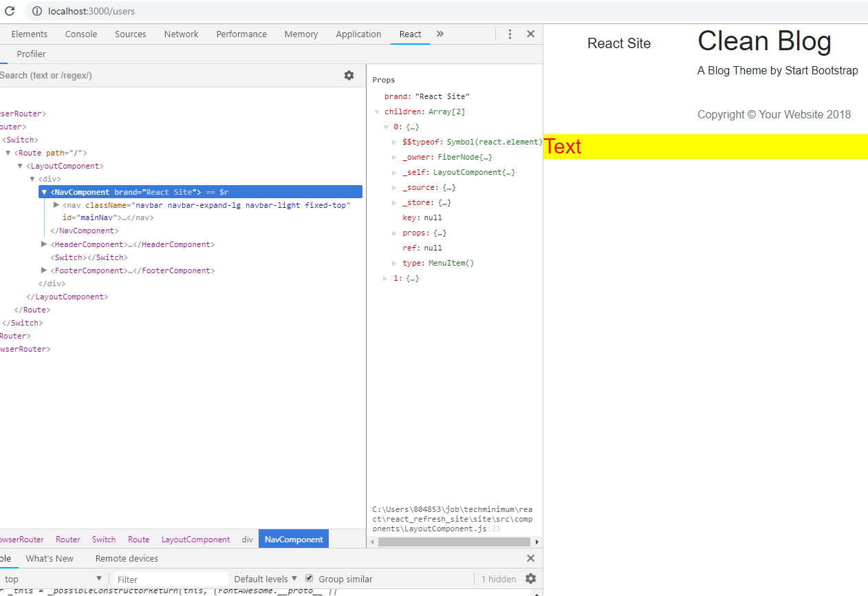
Task: Click the props panel horizontal scrollbar
Action: pos(455,542)
